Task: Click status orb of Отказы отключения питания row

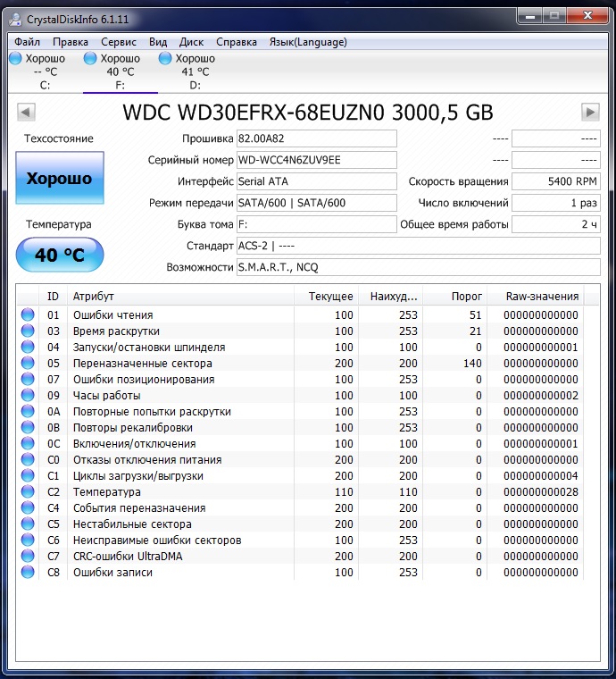Action: (x=28, y=459)
